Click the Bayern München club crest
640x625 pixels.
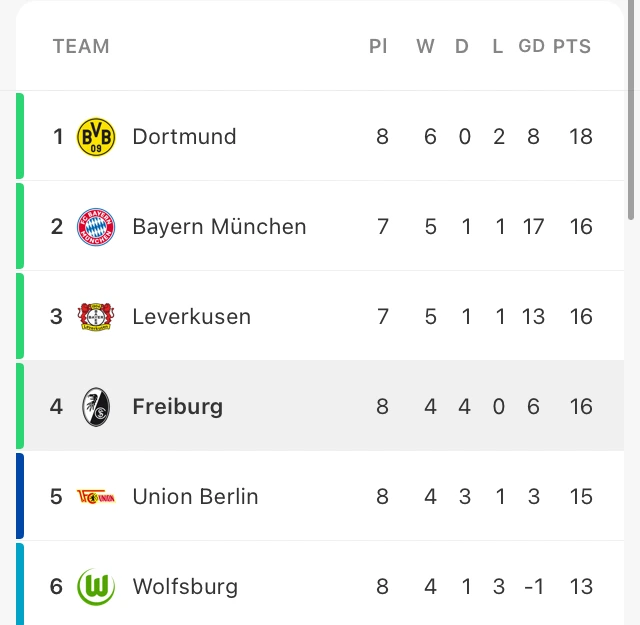[x=96, y=226]
